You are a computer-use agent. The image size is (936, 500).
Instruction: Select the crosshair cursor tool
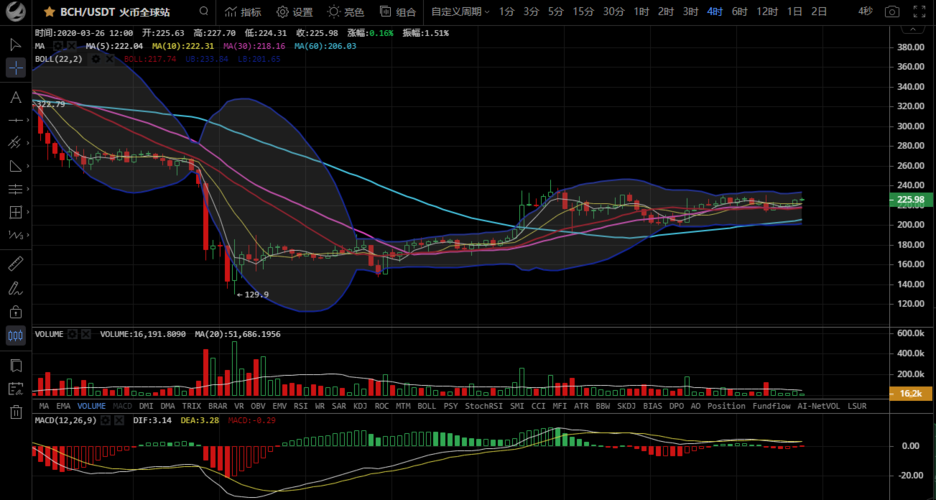click(x=16, y=67)
